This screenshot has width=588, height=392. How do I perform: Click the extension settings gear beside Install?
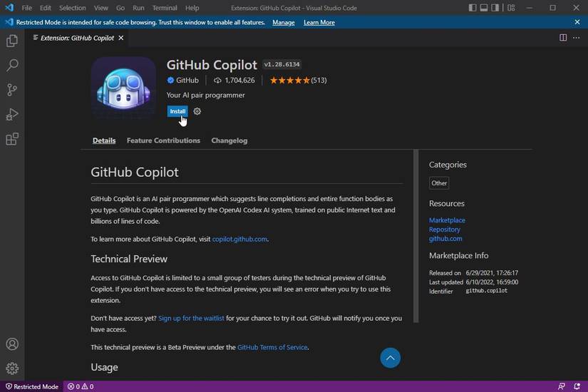[x=197, y=111]
